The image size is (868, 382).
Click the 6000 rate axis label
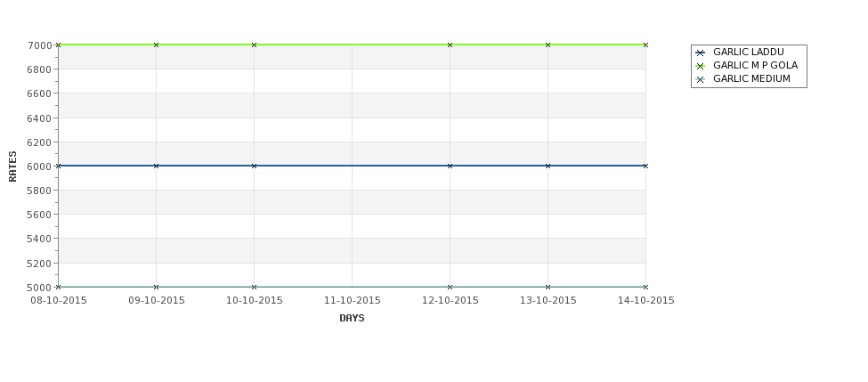click(39, 167)
